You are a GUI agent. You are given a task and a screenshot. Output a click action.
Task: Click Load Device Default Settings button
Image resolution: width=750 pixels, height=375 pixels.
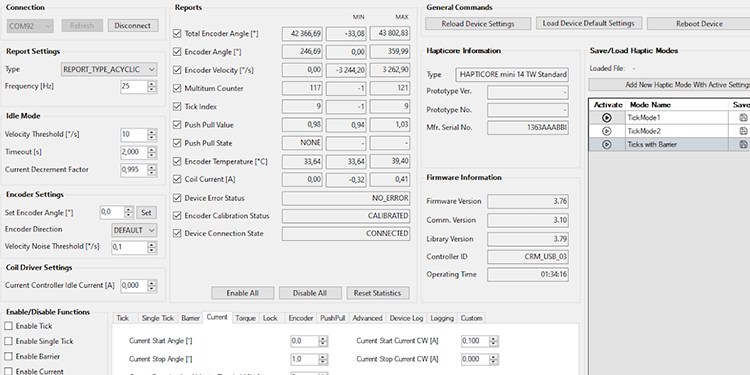coord(588,23)
